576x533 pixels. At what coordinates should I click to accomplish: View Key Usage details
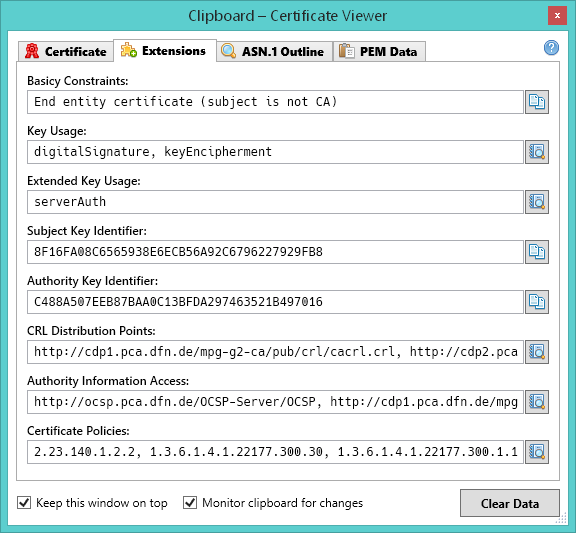point(537,152)
